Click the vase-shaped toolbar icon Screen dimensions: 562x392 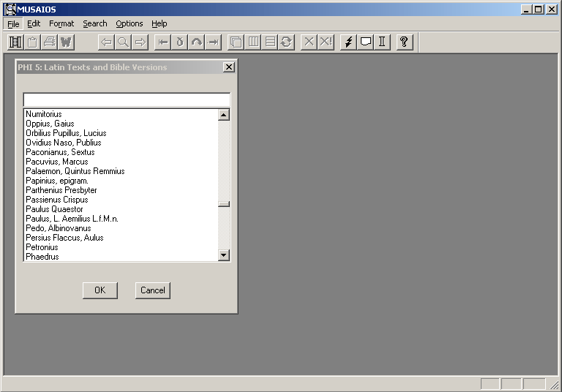[179, 42]
